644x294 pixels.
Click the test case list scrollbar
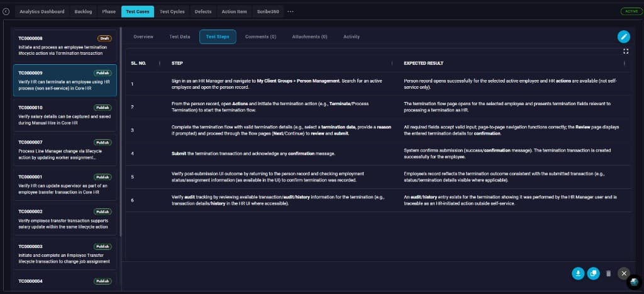click(x=120, y=132)
